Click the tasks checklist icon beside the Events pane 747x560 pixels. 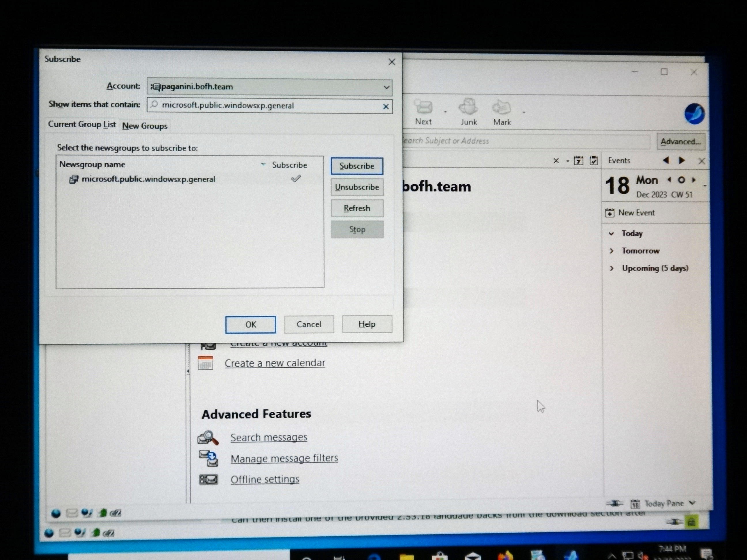click(594, 161)
